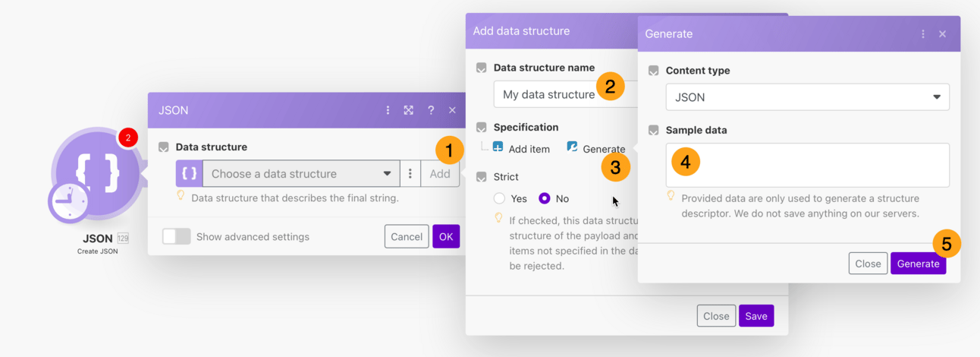
Task: Open Generate dialog three-dot menu
Action: [x=923, y=34]
